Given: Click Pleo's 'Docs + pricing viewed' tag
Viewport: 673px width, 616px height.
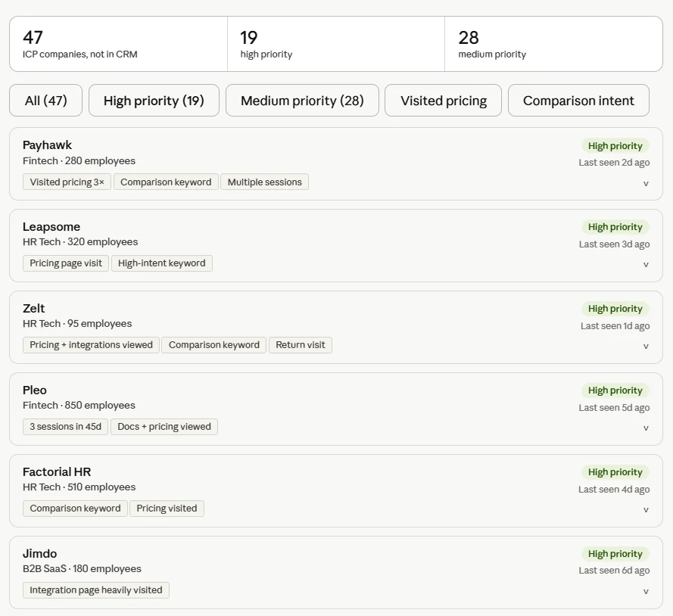Looking at the screenshot, I should (x=164, y=426).
